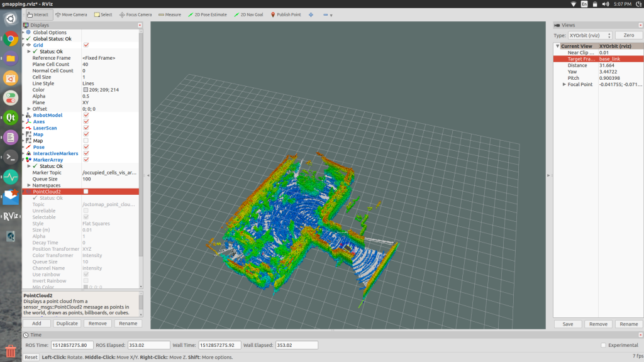Click the Duplicate display button

pyautogui.click(x=67, y=324)
